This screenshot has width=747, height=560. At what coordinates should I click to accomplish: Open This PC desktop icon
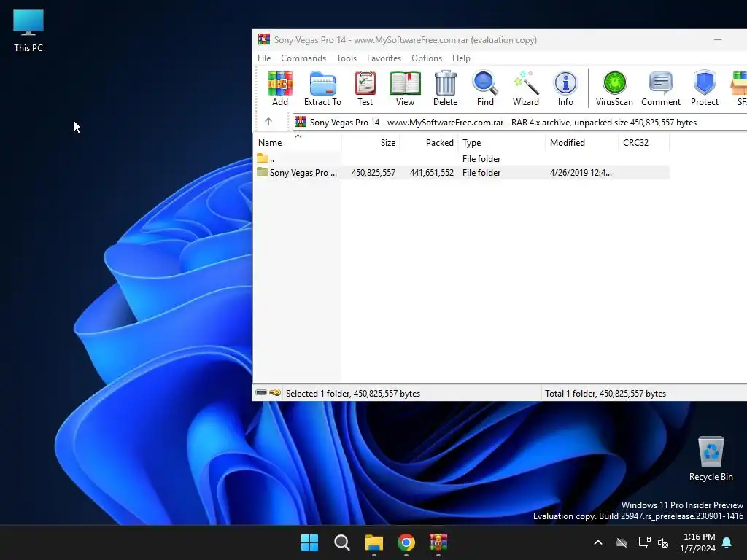click(28, 31)
